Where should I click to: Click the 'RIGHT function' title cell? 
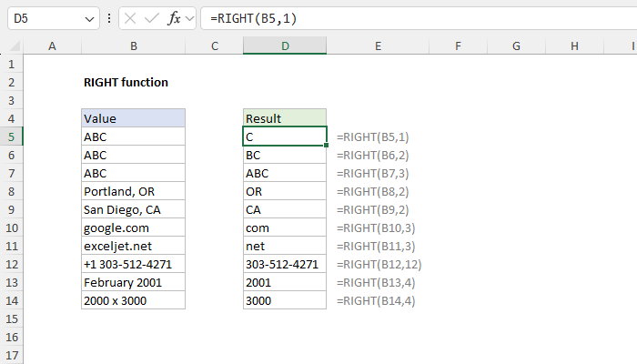126,83
